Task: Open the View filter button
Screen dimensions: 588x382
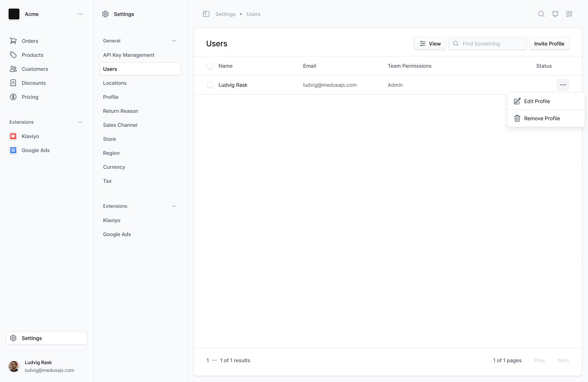Action: click(x=430, y=44)
